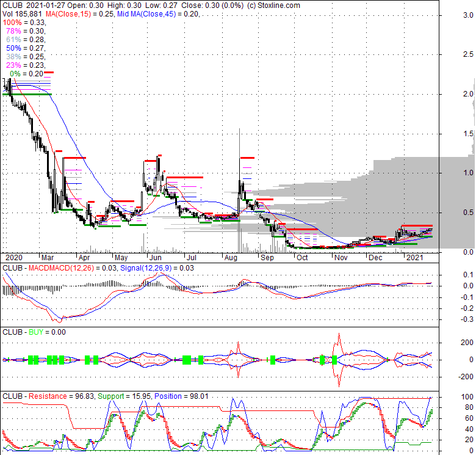Click the 3.0 price axis label
Screen dimensions: 476x455
point(468,15)
